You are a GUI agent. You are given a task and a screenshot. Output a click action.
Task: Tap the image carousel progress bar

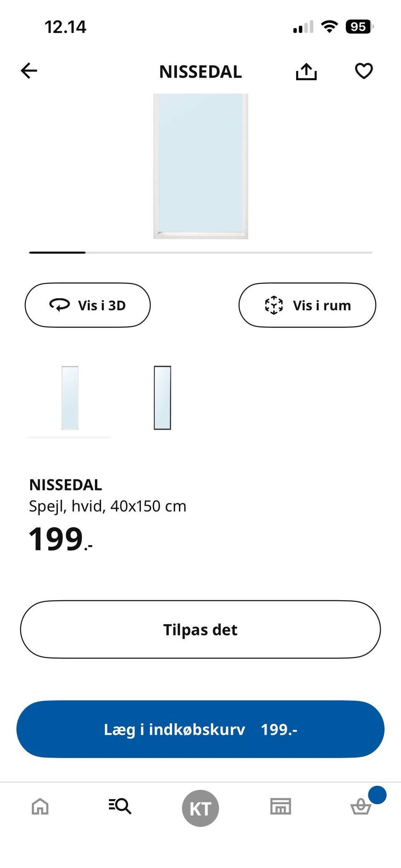tap(200, 253)
